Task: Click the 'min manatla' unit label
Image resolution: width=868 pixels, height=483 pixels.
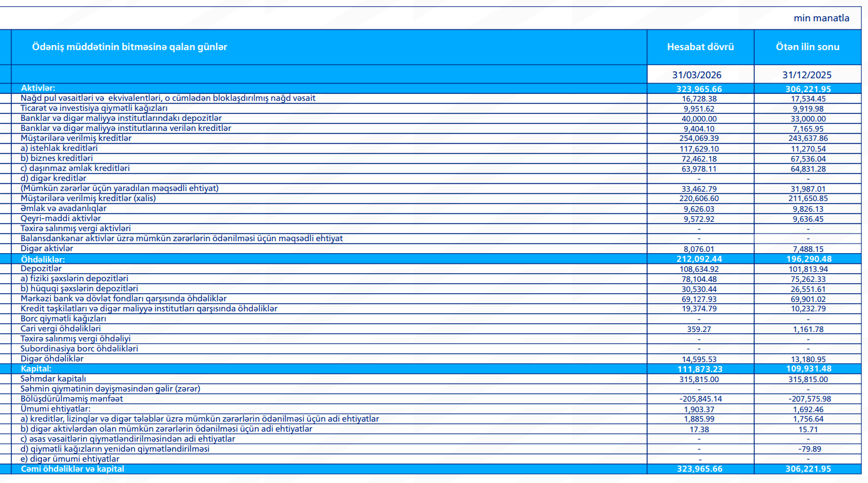Action: (821, 18)
